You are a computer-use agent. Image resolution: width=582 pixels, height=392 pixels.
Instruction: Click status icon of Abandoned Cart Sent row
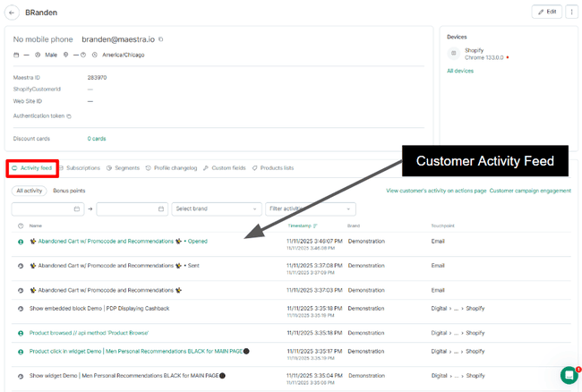pos(21,266)
